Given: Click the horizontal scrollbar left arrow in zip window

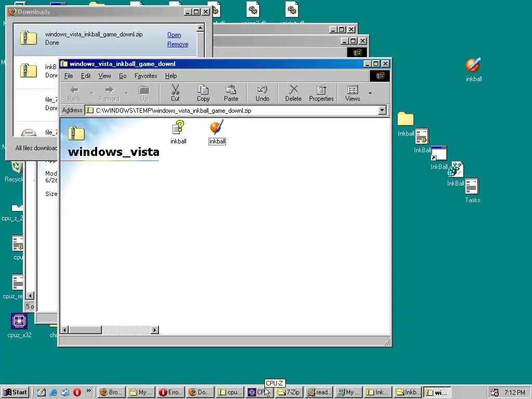Looking at the screenshot, I should [64, 330].
